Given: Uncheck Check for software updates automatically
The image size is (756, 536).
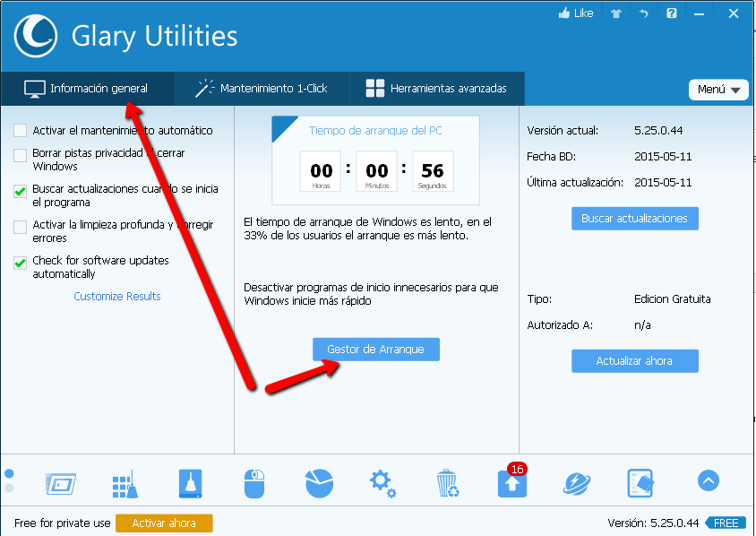Looking at the screenshot, I should coord(21,263).
